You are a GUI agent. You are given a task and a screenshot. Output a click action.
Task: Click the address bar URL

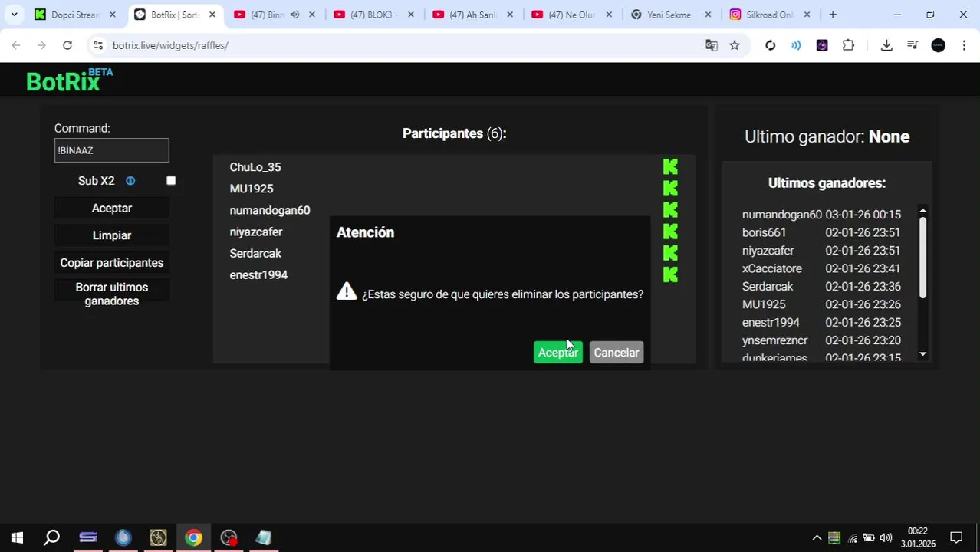click(x=170, y=45)
